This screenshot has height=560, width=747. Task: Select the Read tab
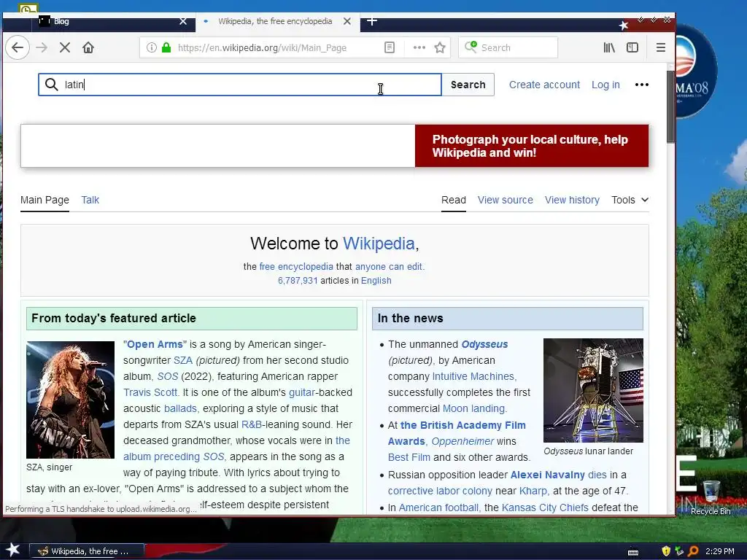[454, 200]
